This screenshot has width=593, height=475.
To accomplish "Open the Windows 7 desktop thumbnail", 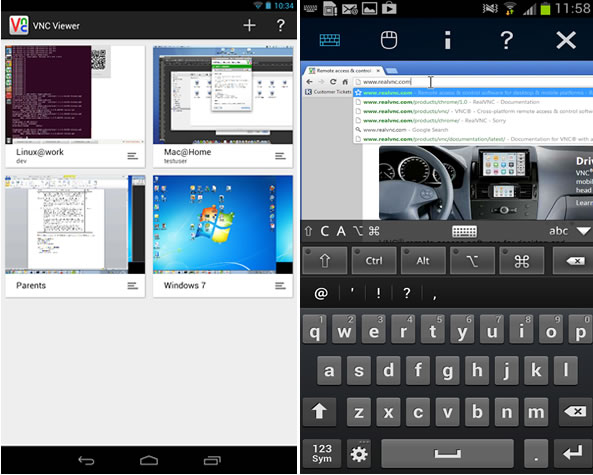I will point(223,224).
